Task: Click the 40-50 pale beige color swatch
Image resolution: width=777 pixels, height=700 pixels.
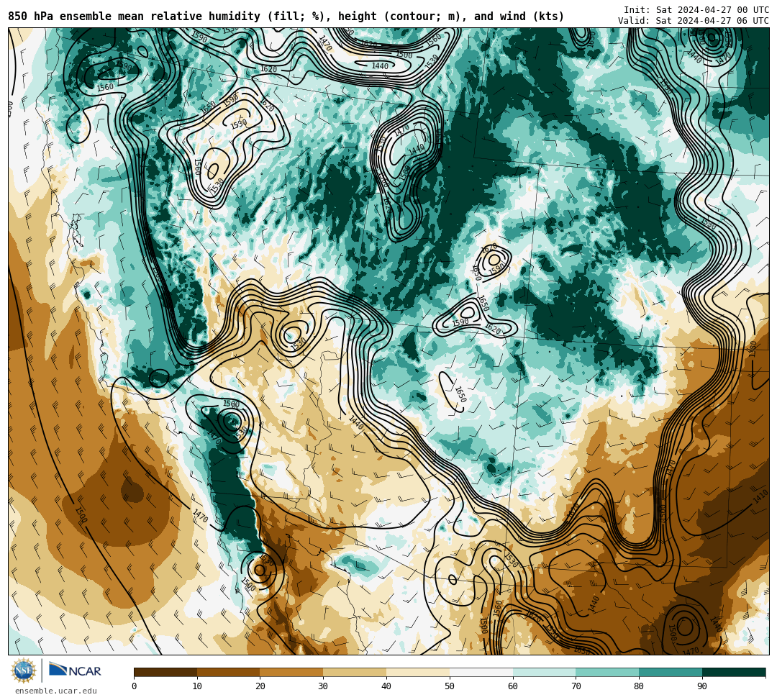Action: (418, 672)
